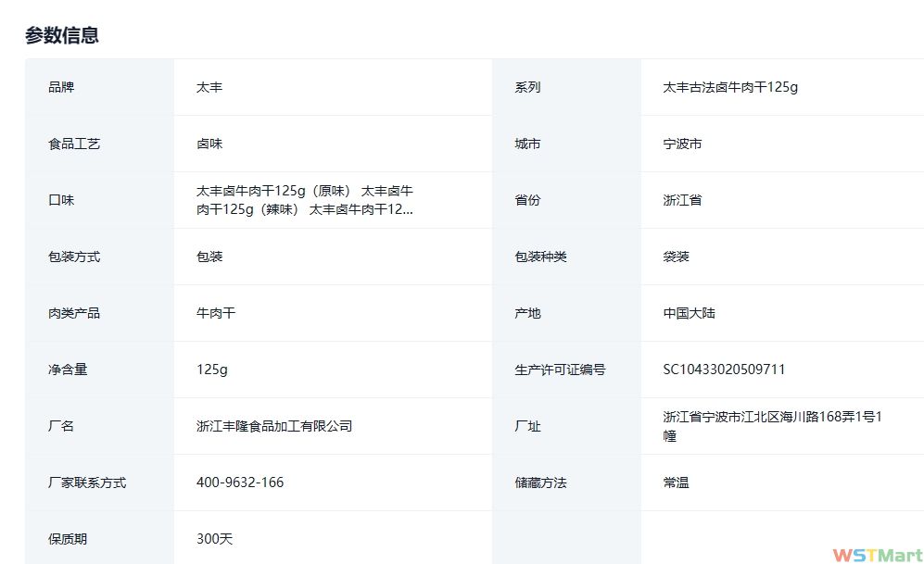This screenshot has width=924, height=564.
Task: Click the manufacturer name 浙江丰隆食品加工有限公司
Action: pyautogui.click(x=274, y=426)
